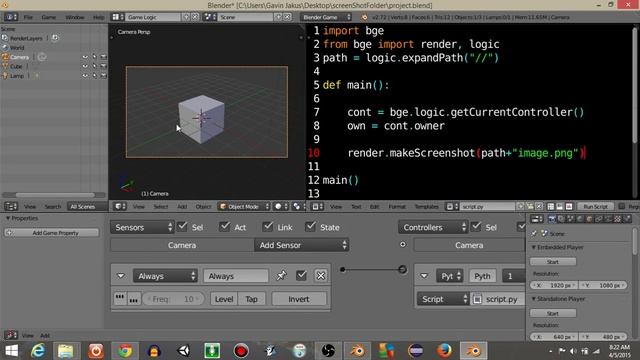The image size is (640, 360).
Task: Click the RenderLayers outliner icon
Action: (x=5, y=38)
